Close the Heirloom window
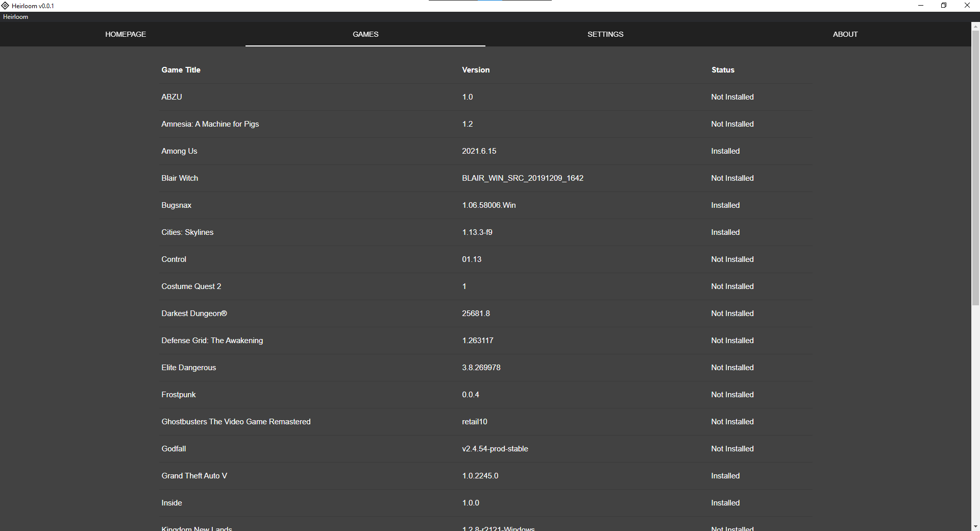The image size is (980, 531). (967, 6)
